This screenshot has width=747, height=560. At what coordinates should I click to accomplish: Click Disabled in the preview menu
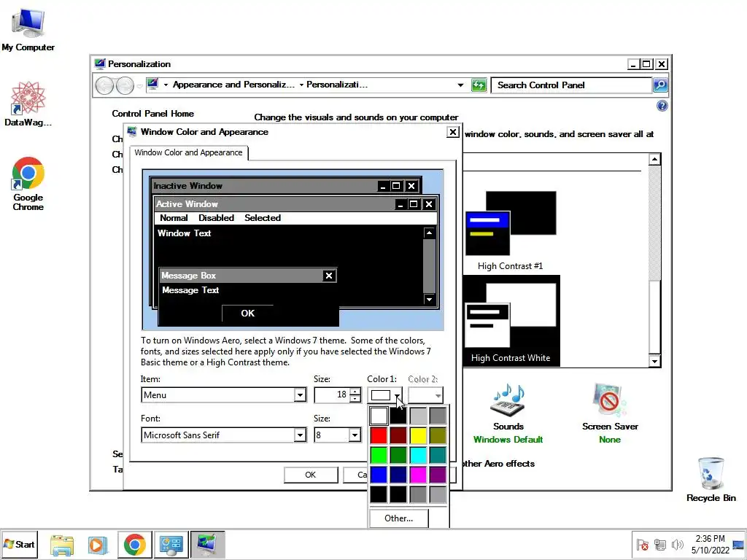coord(216,217)
